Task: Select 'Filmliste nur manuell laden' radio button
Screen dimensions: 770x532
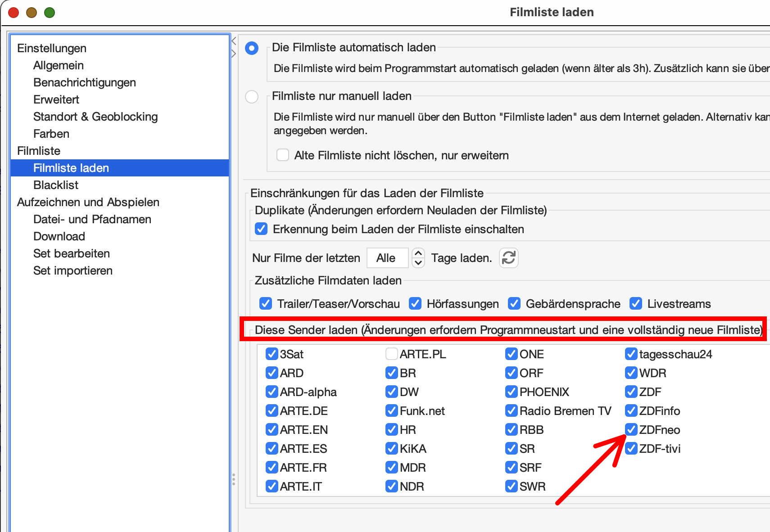Action: (x=252, y=96)
